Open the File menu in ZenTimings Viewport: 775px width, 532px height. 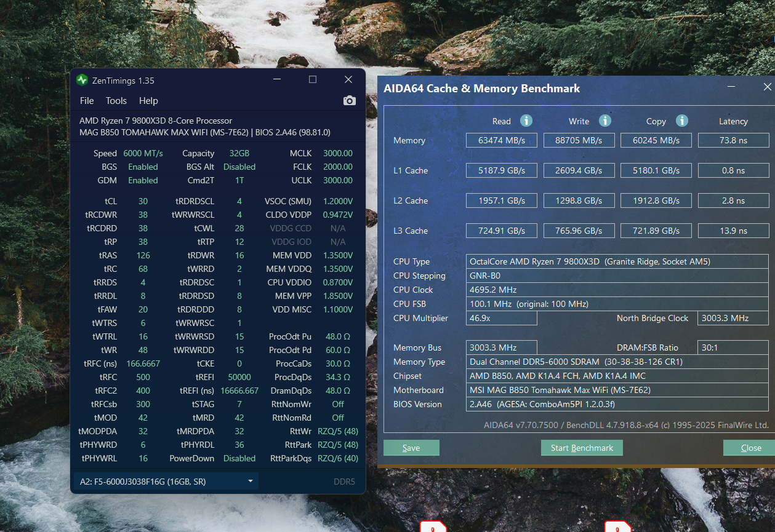(87, 101)
